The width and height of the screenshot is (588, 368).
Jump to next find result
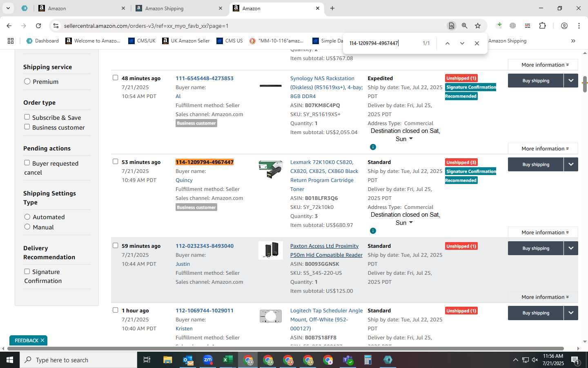(x=462, y=43)
